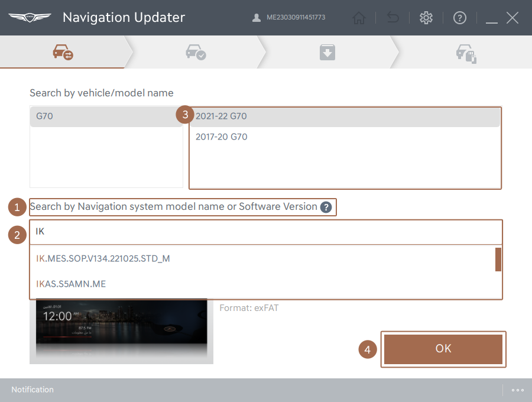Select the vehicle update/install step icon

coord(466,51)
